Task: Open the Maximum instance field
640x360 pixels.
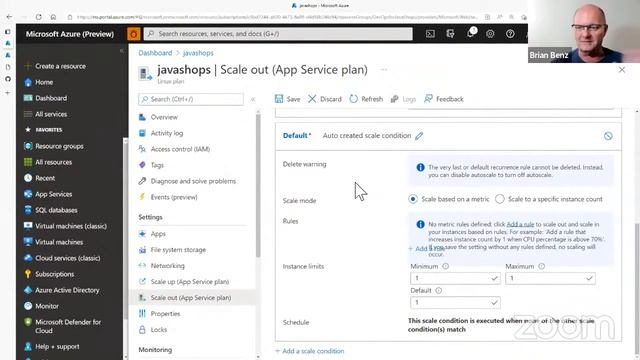Action: click(550, 278)
